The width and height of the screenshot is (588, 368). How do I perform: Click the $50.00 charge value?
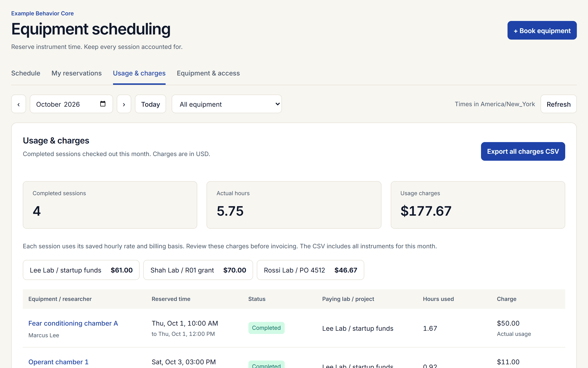(x=508, y=323)
